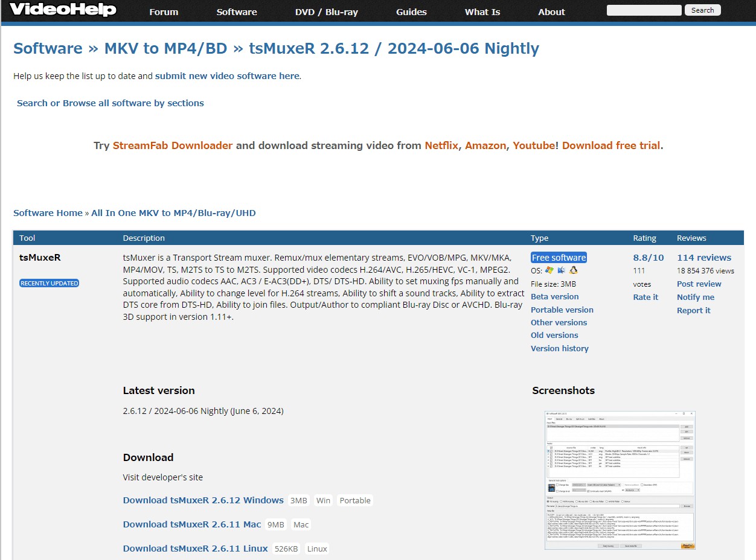The height and width of the screenshot is (560, 756).
Task: Focus the site search field
Action: pos(644,10)
